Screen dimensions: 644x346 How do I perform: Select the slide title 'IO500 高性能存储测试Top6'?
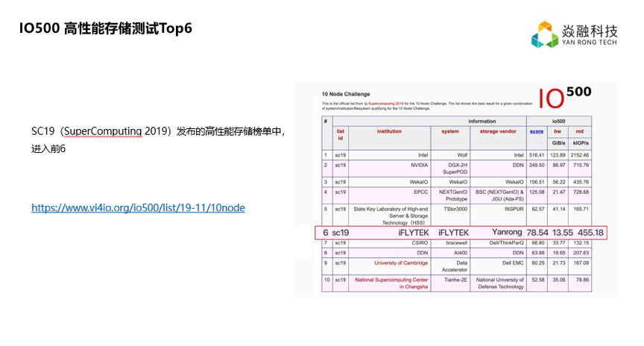coord(106,28)
